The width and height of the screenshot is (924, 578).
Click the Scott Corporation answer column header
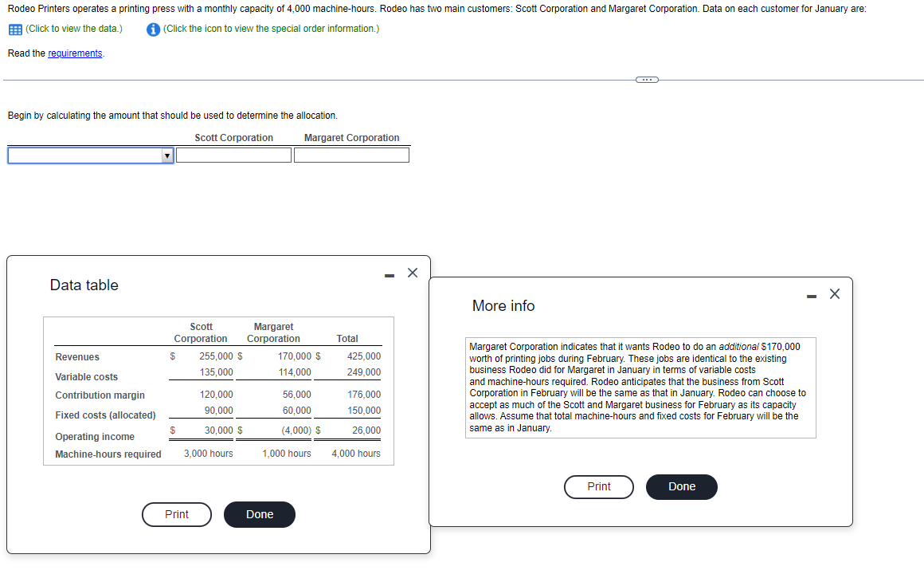(x=234, y=137)
